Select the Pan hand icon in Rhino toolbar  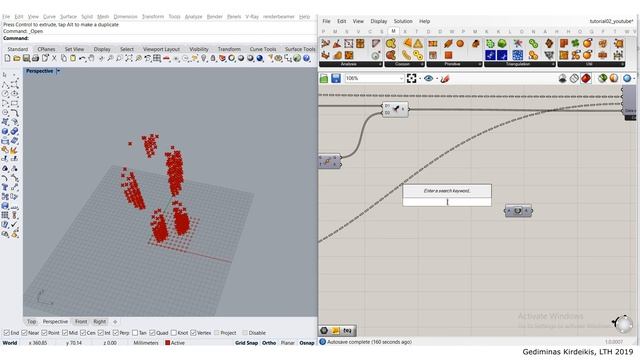coord(91,58)
